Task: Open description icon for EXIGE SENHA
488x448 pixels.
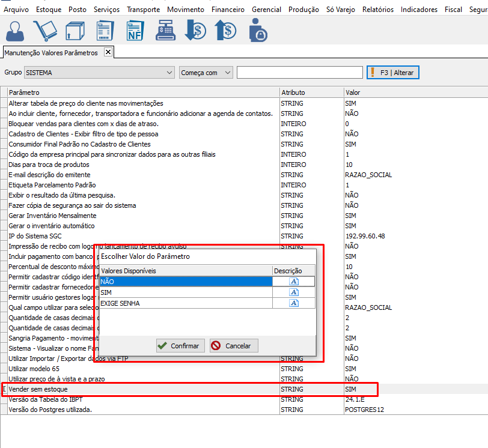Action: point(294,303)
